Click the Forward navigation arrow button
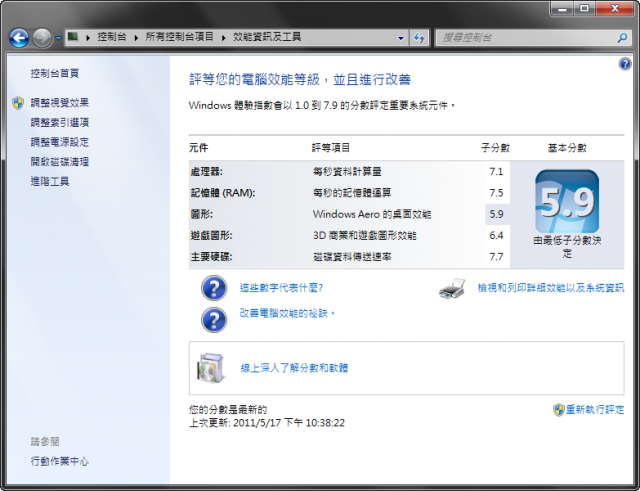Image resolution: width=640 pixels, height=491 pixels. 42,38
